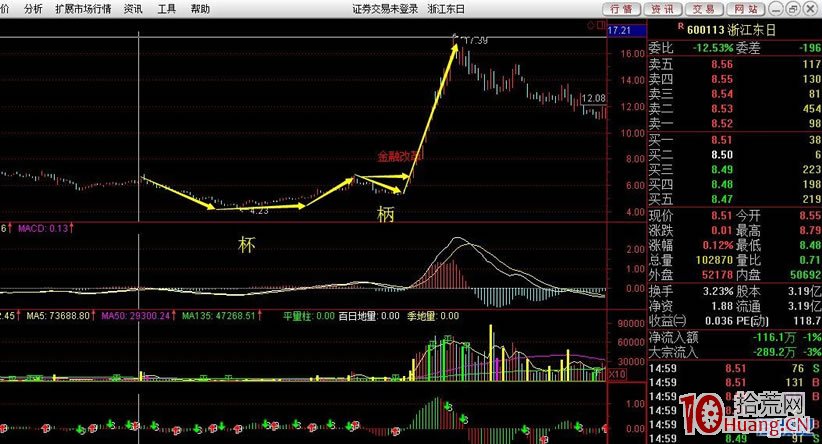The image size is (822, 444).
Task: Select the 买二 price 8.50
Action: pyautogui.click(x=722, y=155)
